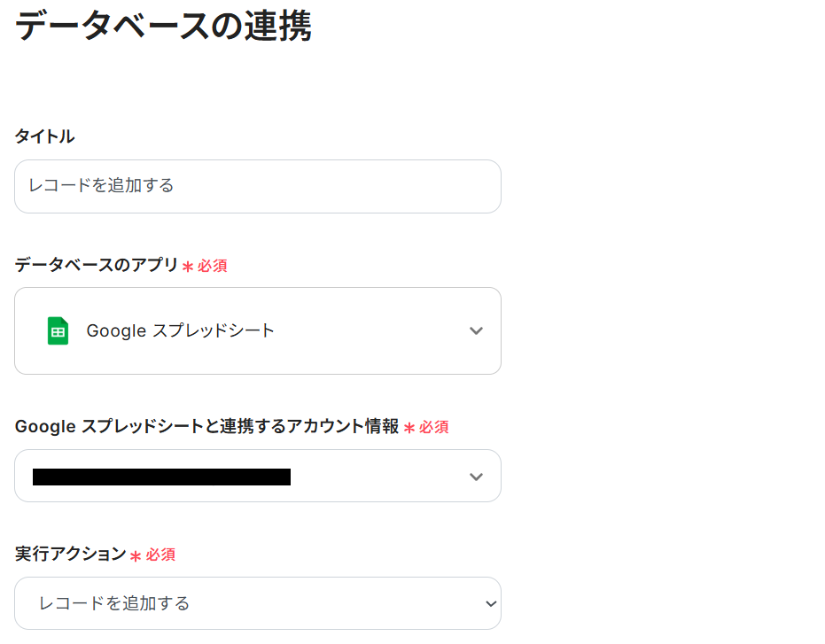Click red asterisk after アカウント情報
This screenshot has width=825, height=644.
click(x=409, y=428)
